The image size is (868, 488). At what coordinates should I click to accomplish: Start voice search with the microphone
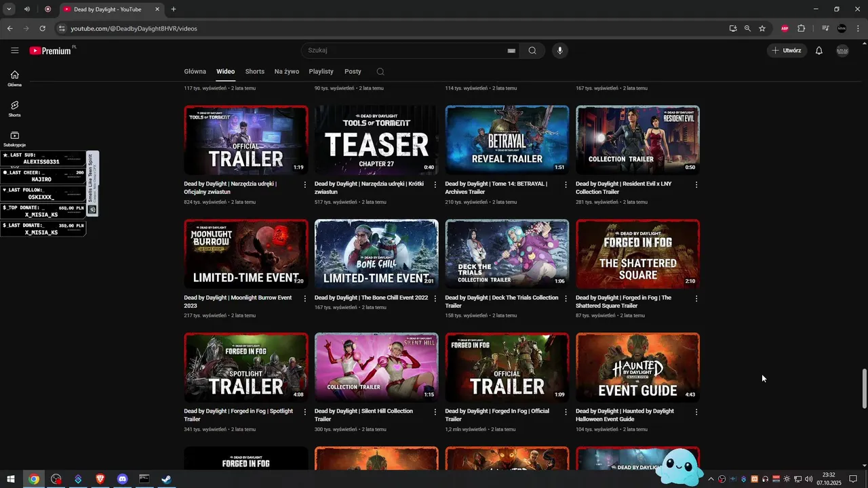pyautogui.click(x=559, y=50)
